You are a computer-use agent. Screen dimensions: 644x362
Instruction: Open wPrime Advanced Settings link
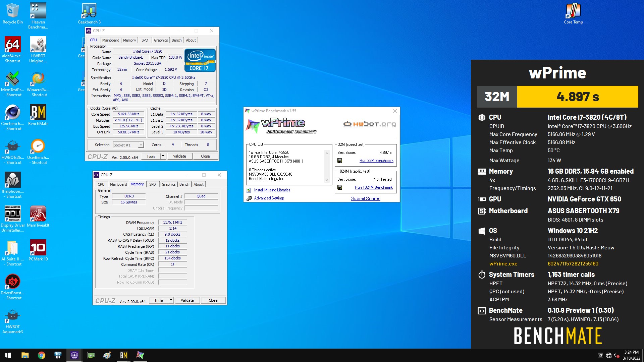click(269, 198)
